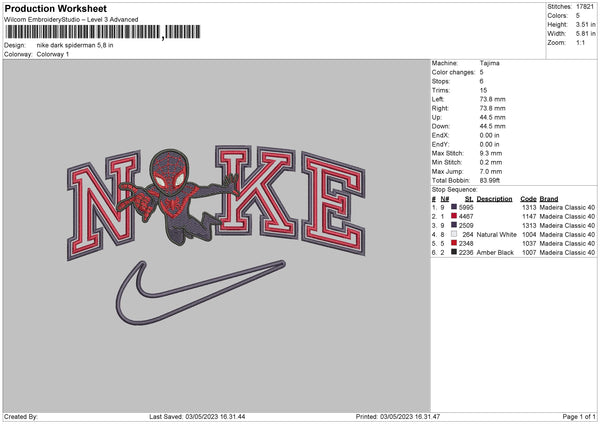Image resolution: width=600 pixels, height=424 pixels.
Task: Click the "Production Worksheet" title
Action: pyautogui.click(x=55, y=8)
